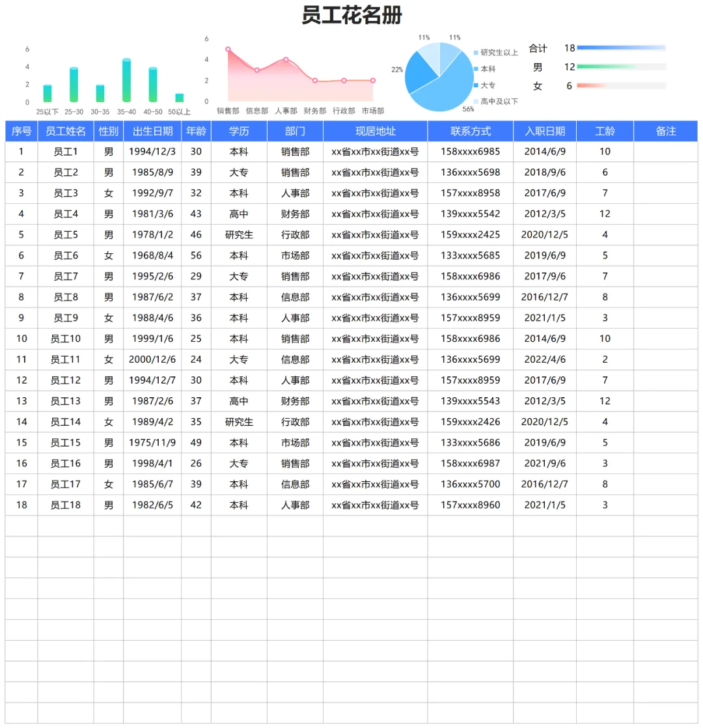Click the birth date 1994/12/3

(x=152, y=152)
